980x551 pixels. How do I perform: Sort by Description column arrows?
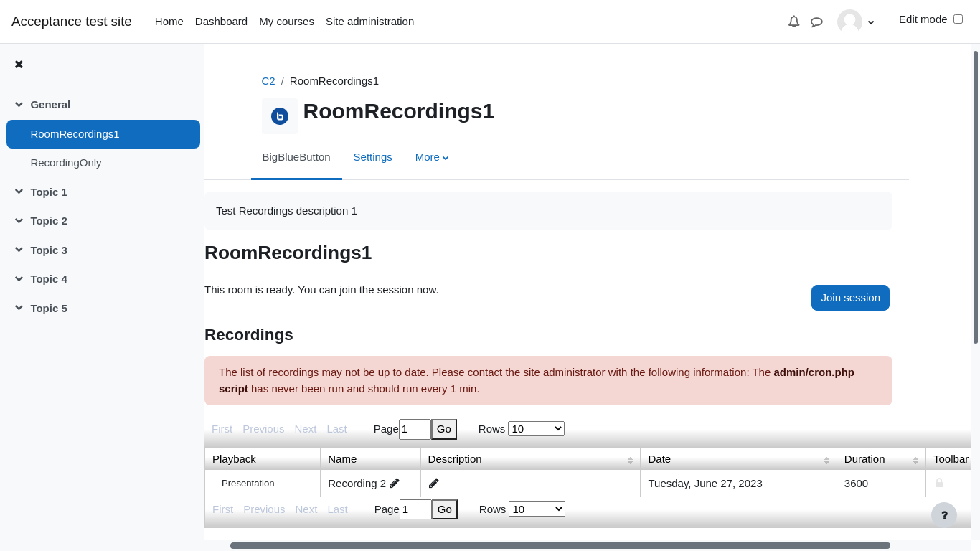[x=630, y=460]
